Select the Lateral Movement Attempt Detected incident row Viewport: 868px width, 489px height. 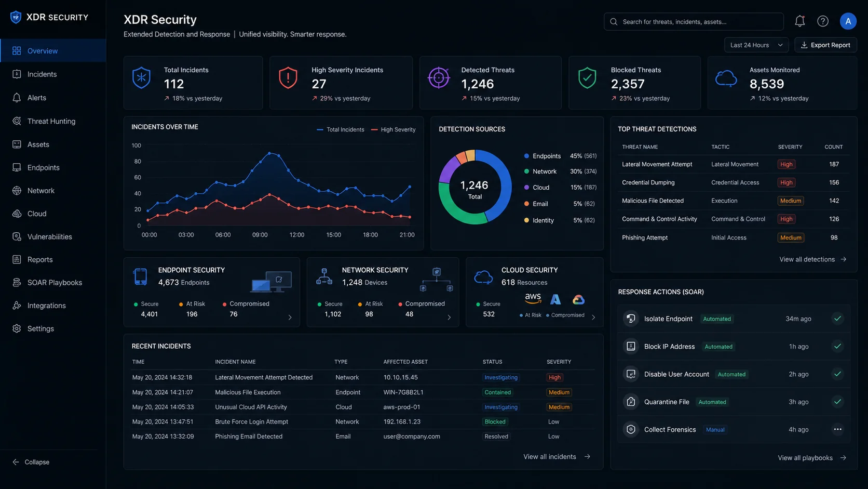363,377
